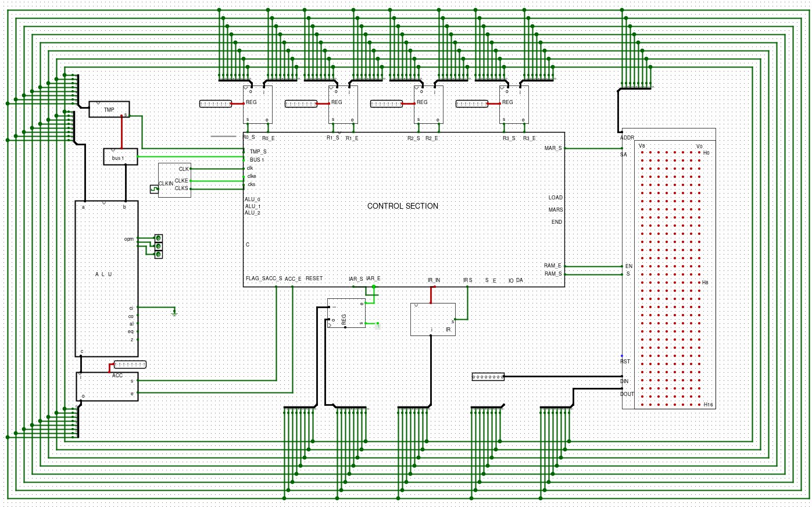The image size is (812, 507).
Task: Toggle the top opm input pin
Action: pyautogui.click(x=158, y=238)
